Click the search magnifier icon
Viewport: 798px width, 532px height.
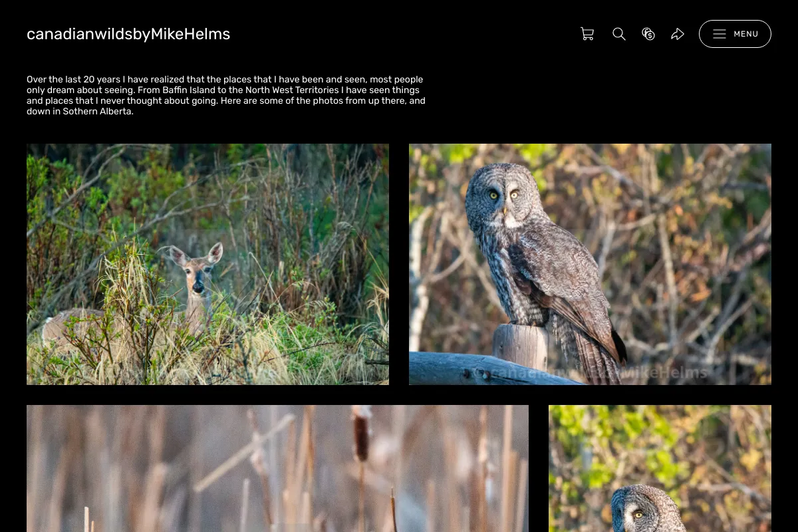619,34
